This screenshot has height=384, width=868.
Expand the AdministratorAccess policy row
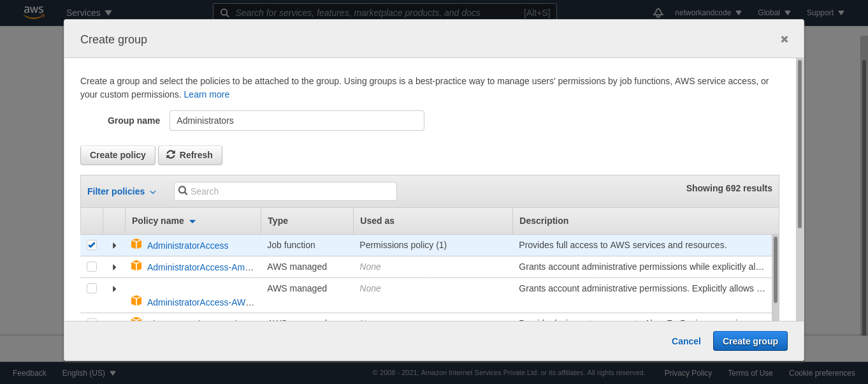coord(114,246)
